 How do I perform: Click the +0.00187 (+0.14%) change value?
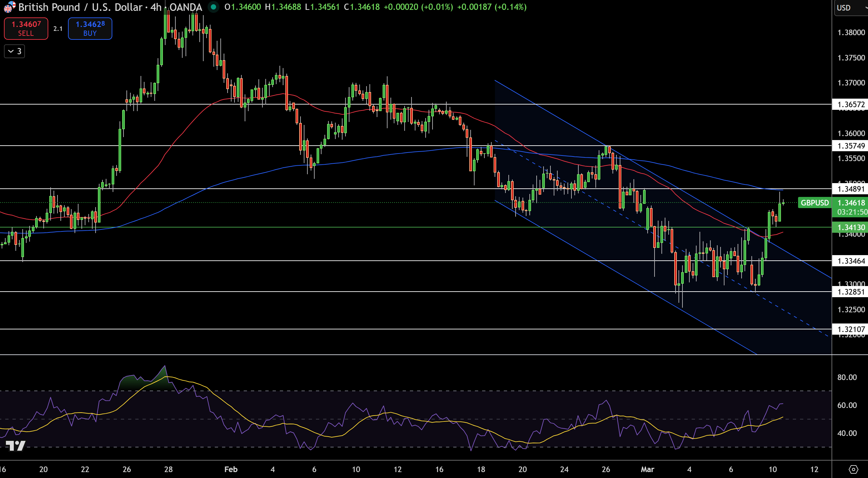click(492, 7)
